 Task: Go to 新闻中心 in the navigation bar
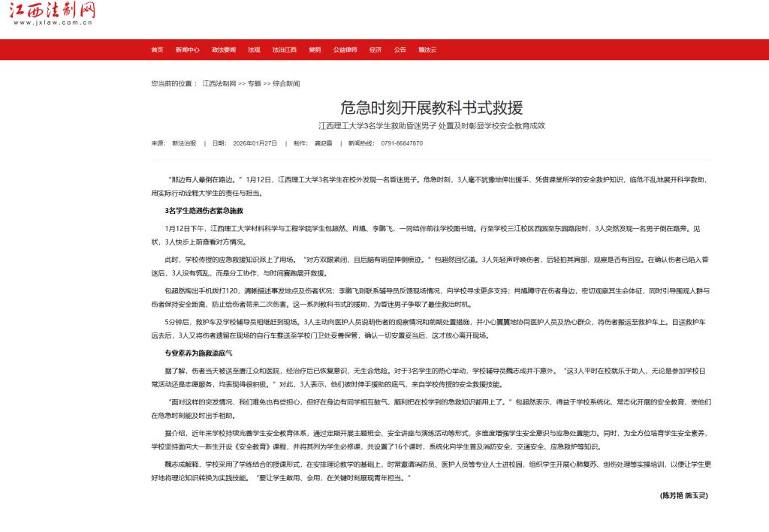click(187, 50)
